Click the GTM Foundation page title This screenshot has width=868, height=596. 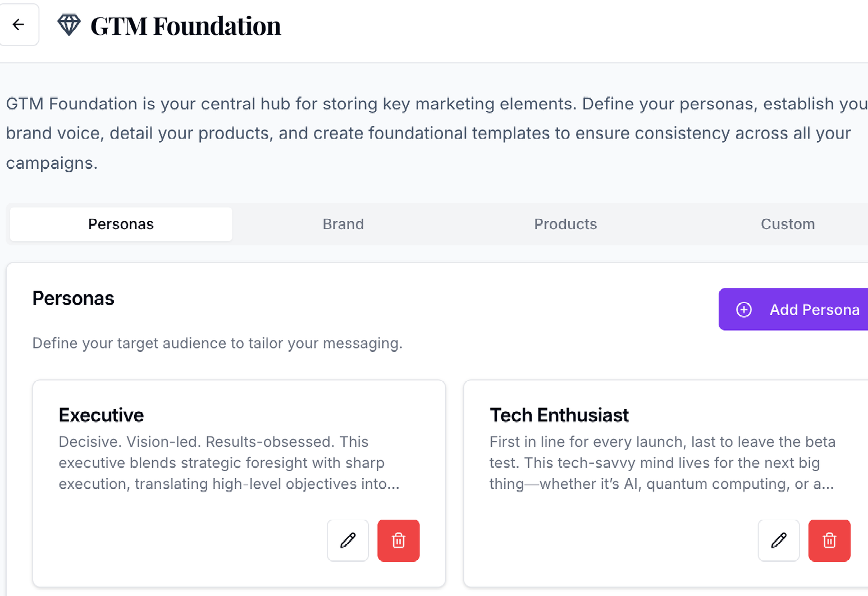[x=185, y=26]
